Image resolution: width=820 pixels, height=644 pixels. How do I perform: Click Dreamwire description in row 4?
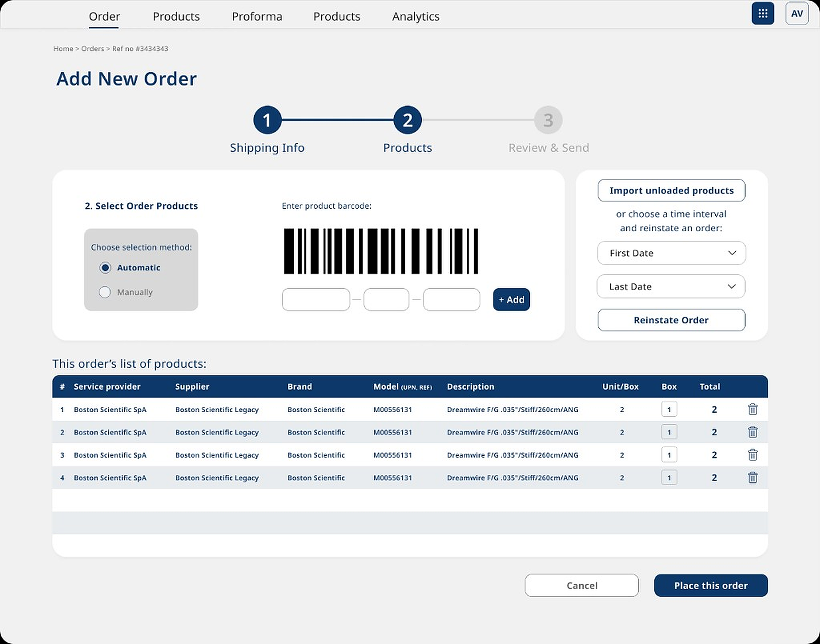click(512, 478)
